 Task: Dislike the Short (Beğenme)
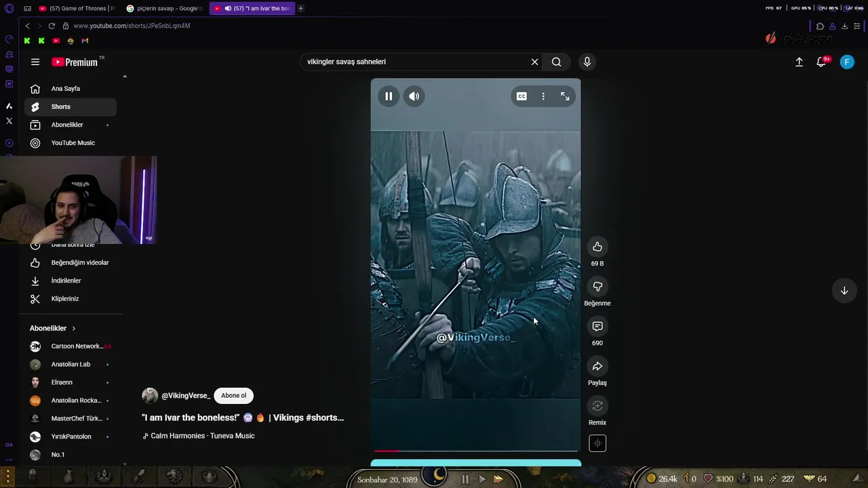click(597, 287)
